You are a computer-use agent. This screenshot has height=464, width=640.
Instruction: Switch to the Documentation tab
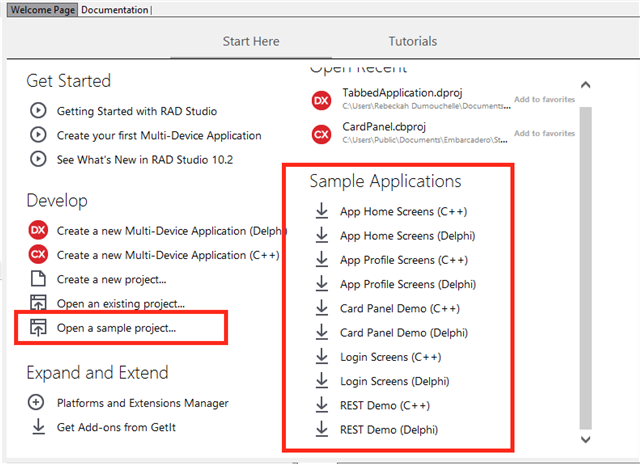pos(115,10)
